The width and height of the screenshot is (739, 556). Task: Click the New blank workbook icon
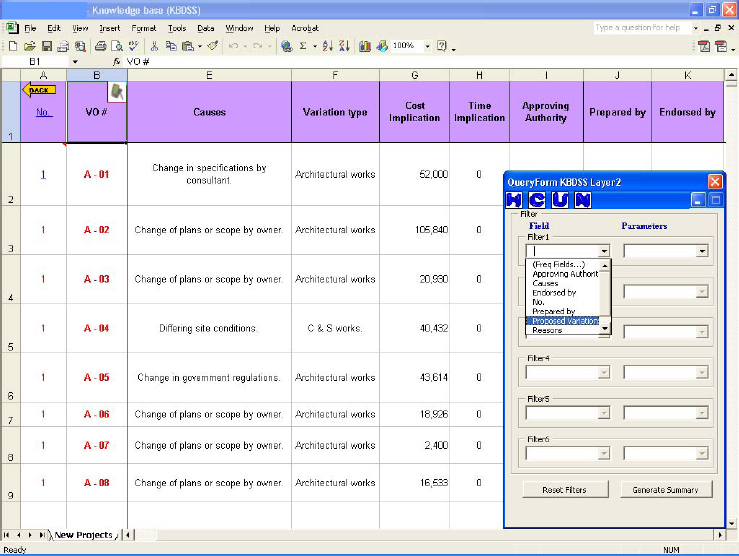13,46
